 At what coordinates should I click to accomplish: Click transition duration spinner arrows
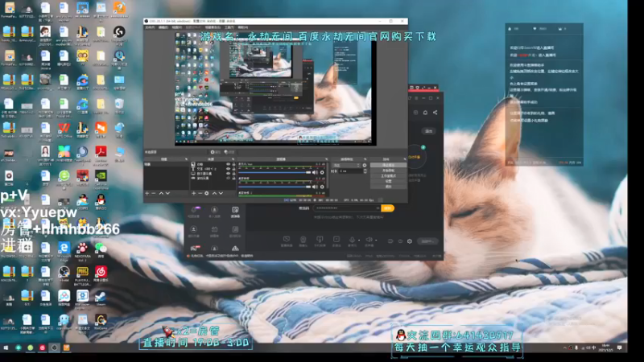(365, 171)
